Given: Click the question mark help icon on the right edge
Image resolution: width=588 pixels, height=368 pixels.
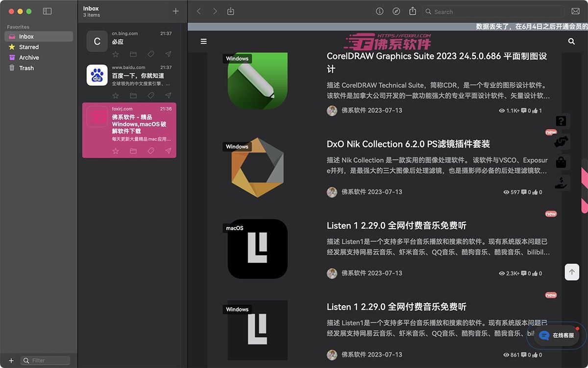Looking at the screenshot, I should (x=561, y=121).
